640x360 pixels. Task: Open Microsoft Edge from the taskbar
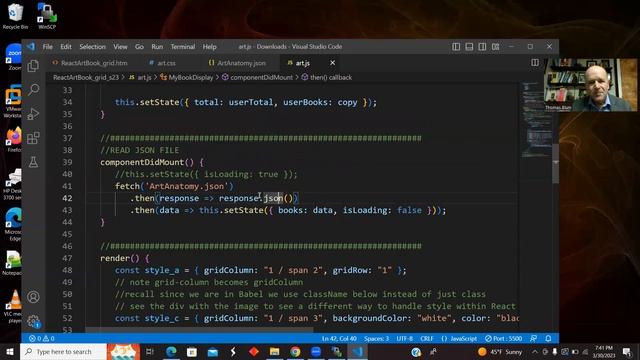[171, 351]
